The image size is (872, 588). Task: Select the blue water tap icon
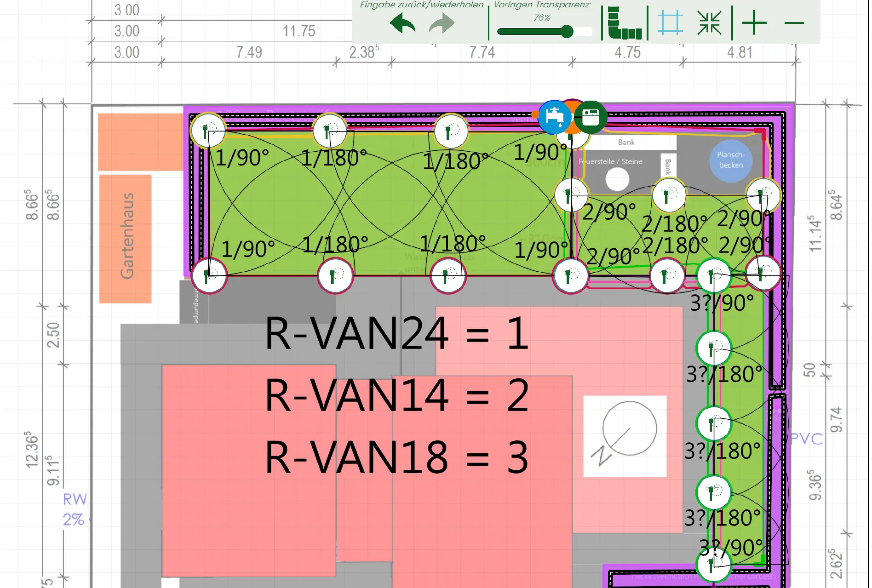tap(555, 117)
